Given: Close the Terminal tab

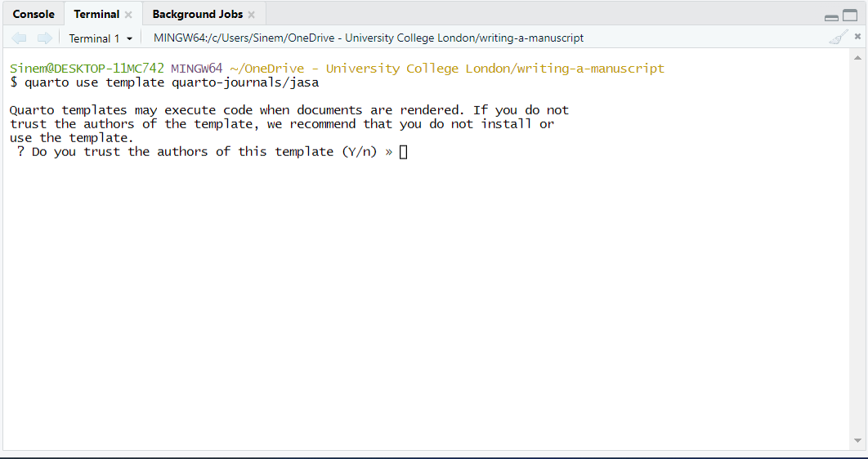Looking at the screenshot, I should click(128, 15).
